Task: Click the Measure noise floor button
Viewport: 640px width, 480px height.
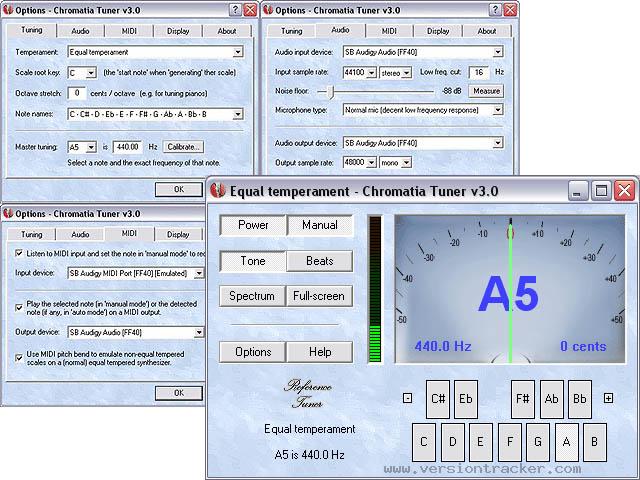Action: tap(486, 91)
